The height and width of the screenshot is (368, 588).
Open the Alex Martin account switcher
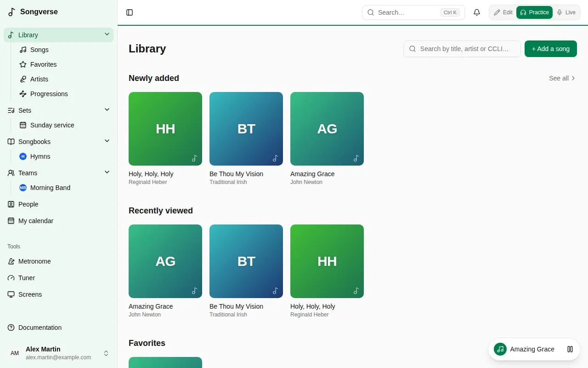pos(58,353)
